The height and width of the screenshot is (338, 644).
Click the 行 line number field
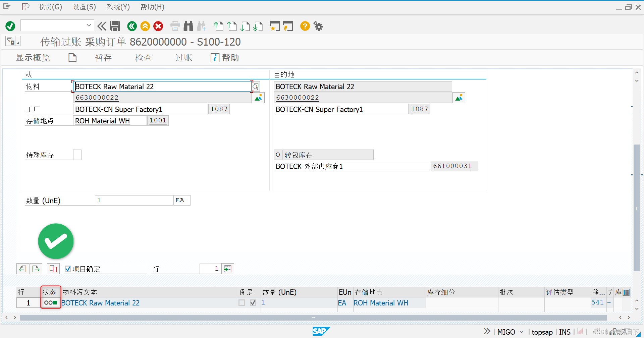pyautogui.click(x=210, y=269)
